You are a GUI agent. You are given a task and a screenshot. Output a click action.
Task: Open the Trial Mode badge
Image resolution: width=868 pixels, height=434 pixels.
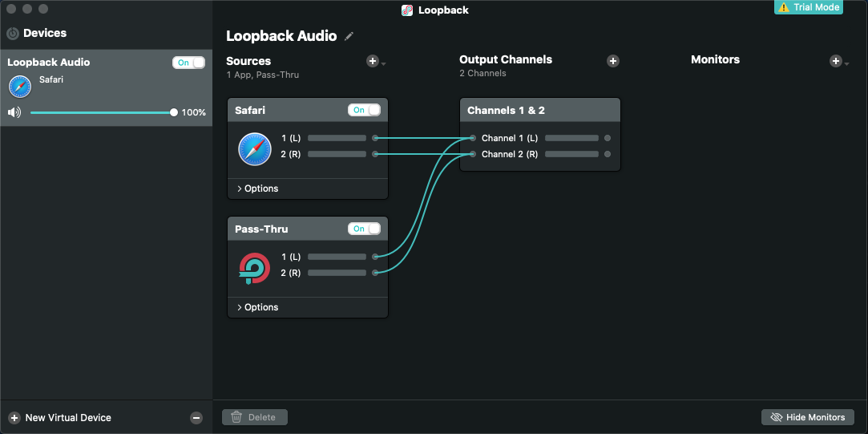click(808, 7)
